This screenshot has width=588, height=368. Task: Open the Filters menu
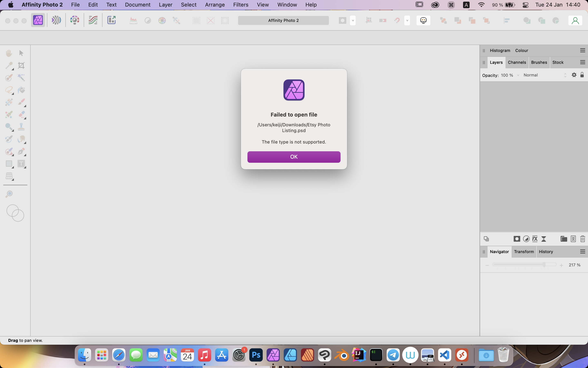241,5
